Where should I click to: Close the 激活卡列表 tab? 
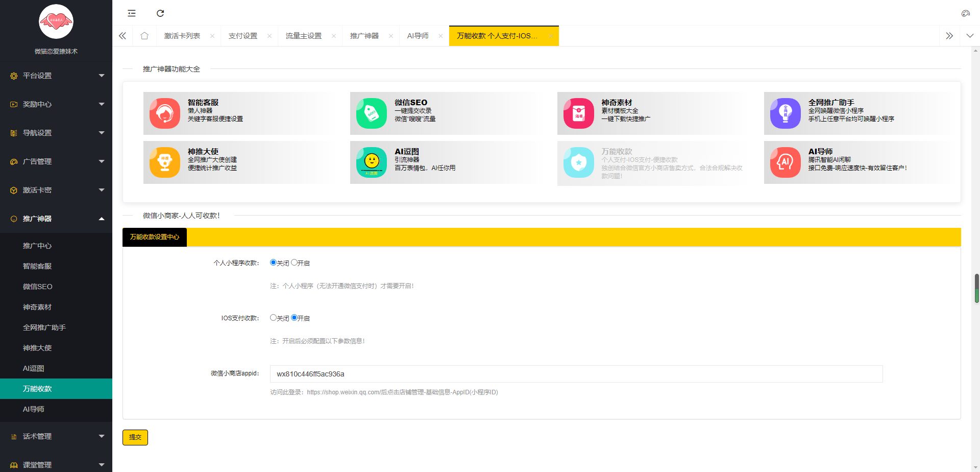point(212,36)
